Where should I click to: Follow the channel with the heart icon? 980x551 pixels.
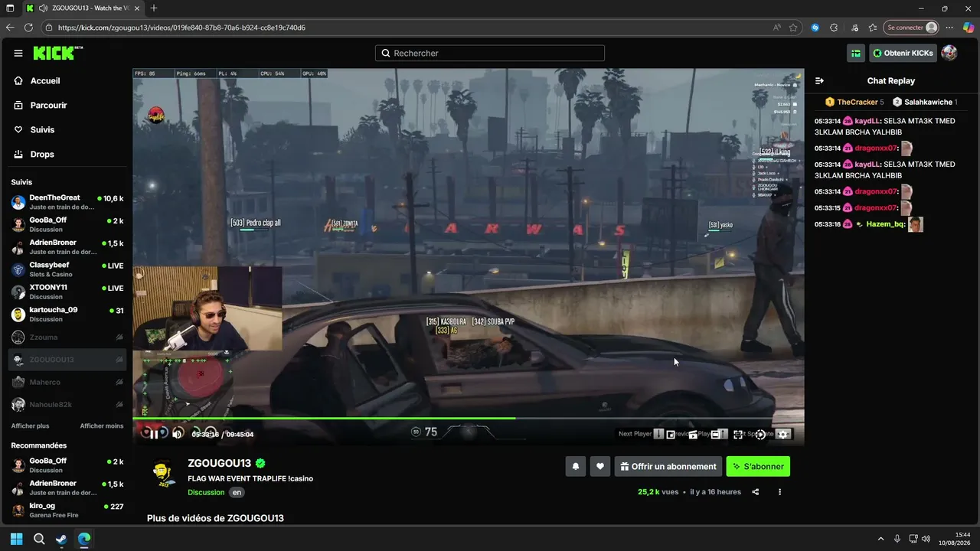point(600,466)
